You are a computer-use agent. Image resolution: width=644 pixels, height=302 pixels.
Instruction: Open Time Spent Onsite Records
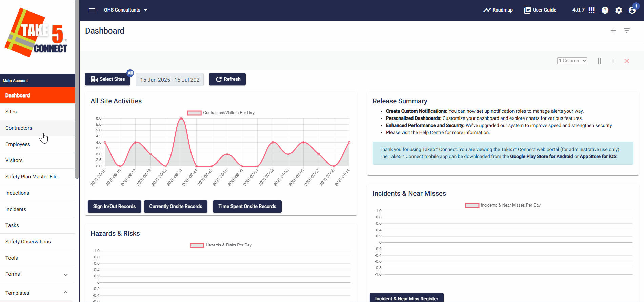click(x=247, y=207)
